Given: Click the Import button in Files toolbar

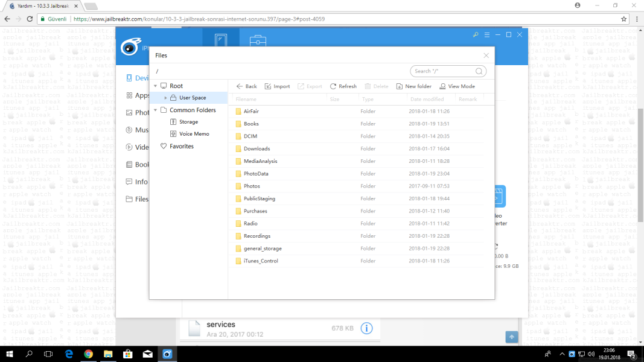Looking at the screenshot, I should pyautogui.click(x=277, y=86).
